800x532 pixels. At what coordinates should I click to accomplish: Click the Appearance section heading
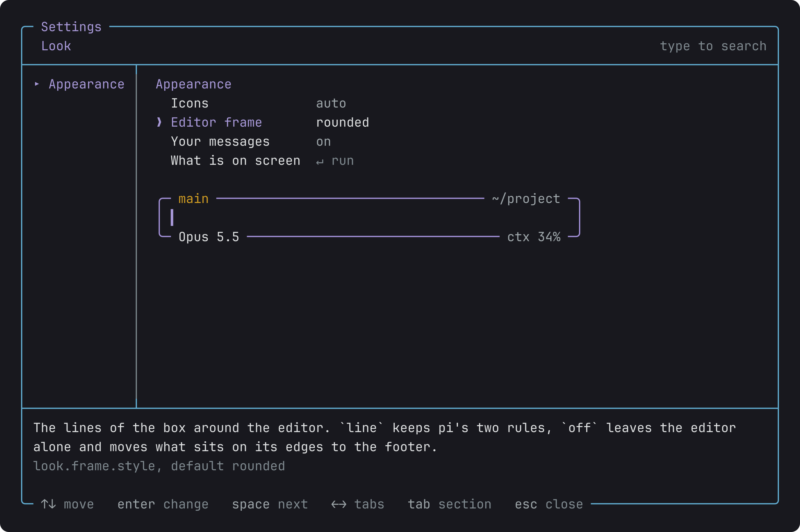[x=194, y=84]
